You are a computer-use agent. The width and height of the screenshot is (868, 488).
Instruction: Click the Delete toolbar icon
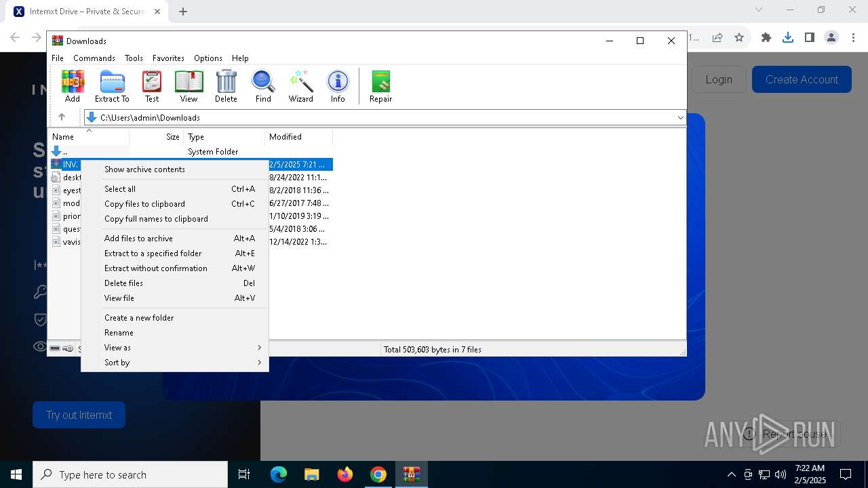click(226, 87)
